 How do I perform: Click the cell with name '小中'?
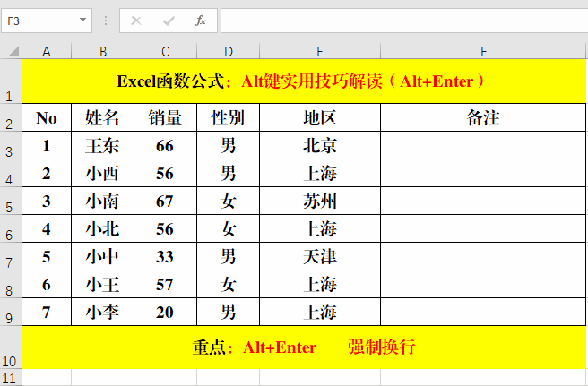102,256
